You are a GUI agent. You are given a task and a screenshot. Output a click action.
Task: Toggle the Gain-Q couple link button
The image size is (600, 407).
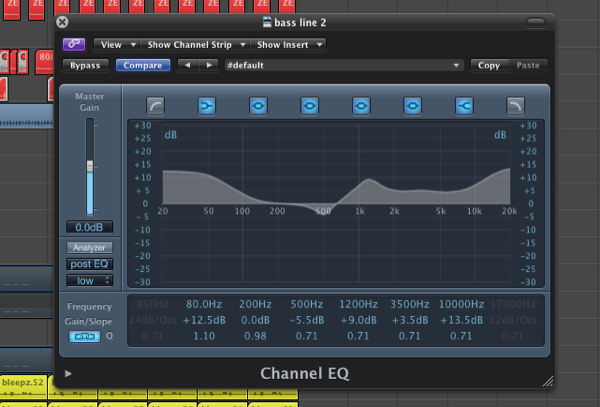(x=78, y=336)
